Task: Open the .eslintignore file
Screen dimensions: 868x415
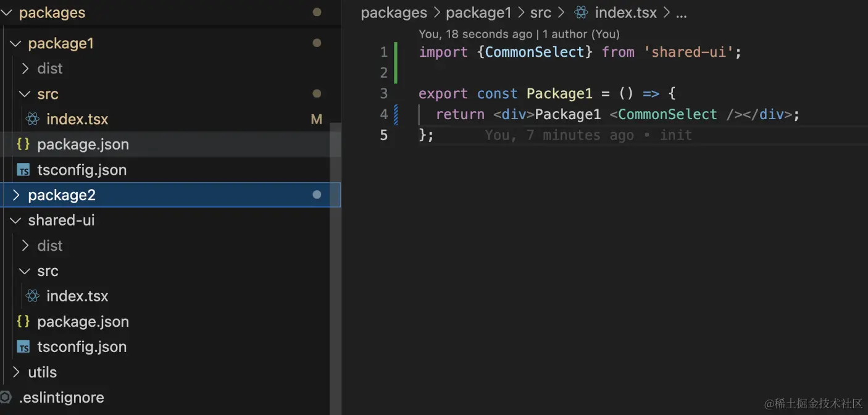Action: pyautogui.click(x=61, y=398)
